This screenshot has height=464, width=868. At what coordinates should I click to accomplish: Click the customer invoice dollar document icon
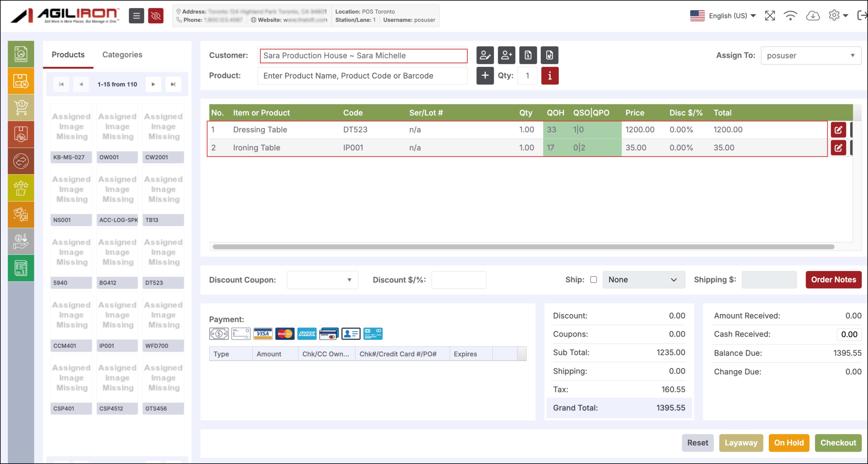click(x=528, y=55)
